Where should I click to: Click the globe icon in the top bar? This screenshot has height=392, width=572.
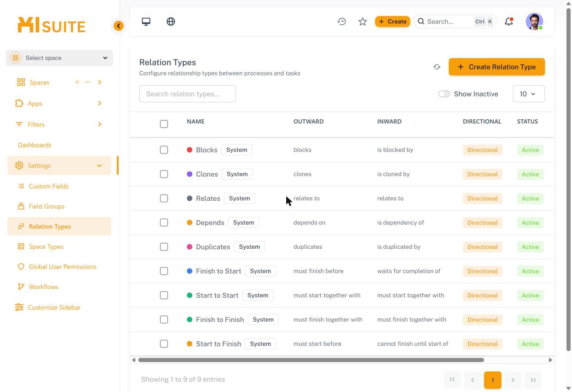pos(171,21)
